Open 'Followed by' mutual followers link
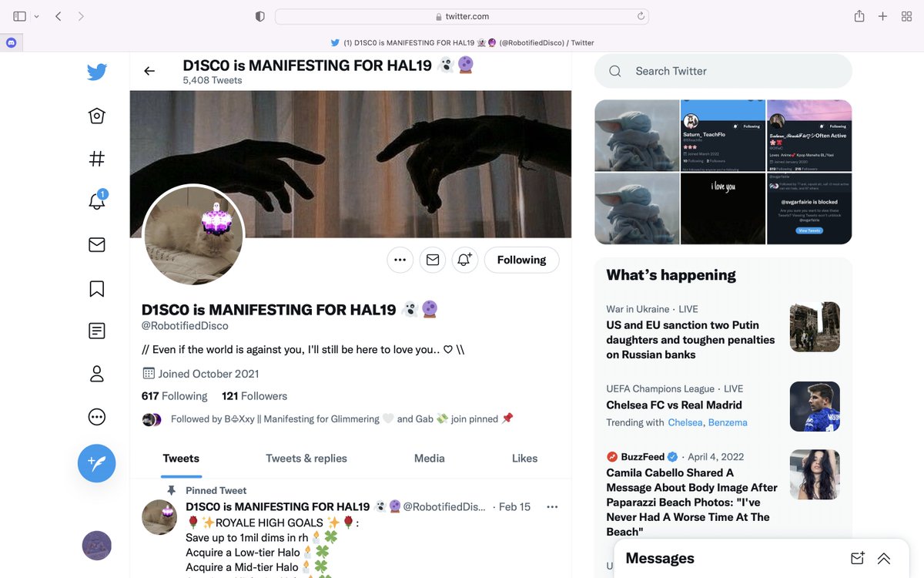The height and width of the screenshot is (578, 924). [342, 419]
